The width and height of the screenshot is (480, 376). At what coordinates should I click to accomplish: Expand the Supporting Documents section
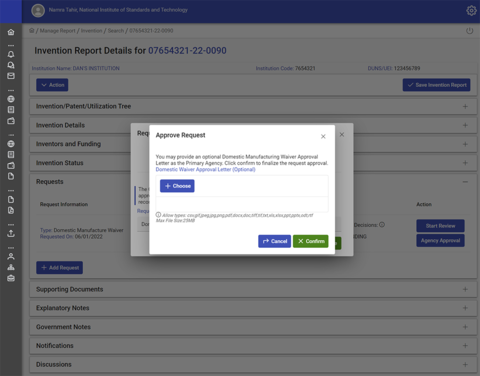[x=253, y=289]
